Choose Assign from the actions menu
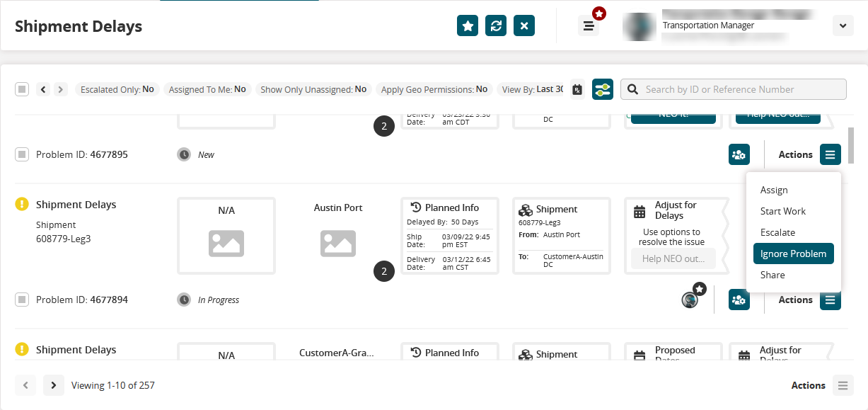868x410 pixels. (774, 190)
